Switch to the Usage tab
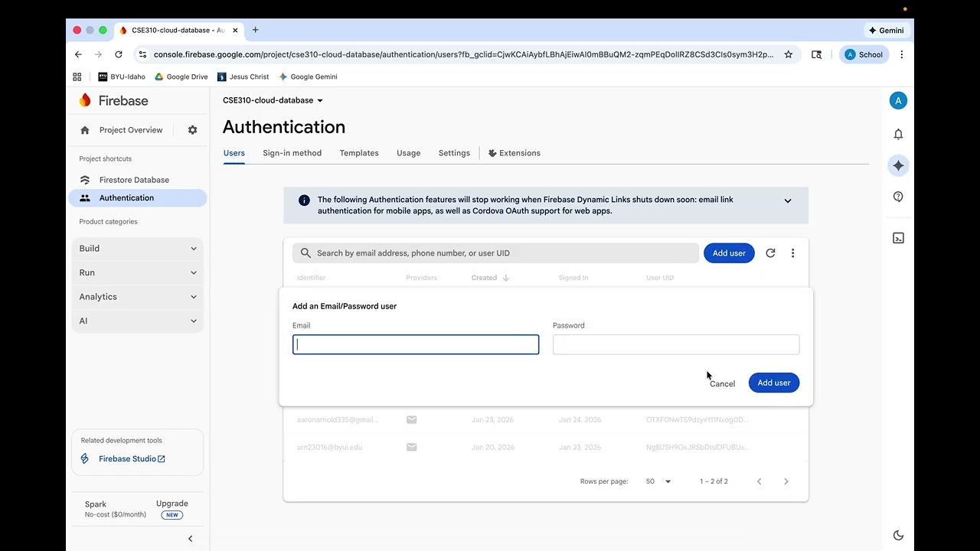Viewport: 980px width, 551px height. click(x=409, y=153)
